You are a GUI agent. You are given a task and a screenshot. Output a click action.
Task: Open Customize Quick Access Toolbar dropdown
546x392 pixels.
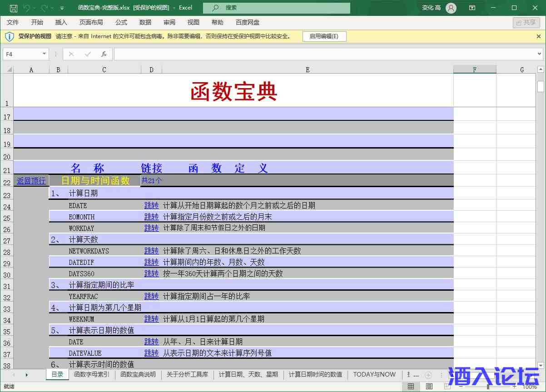62,8
